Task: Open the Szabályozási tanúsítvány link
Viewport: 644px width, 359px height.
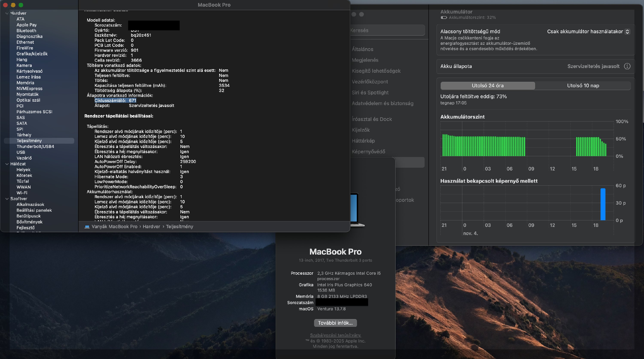Action: 335,335
